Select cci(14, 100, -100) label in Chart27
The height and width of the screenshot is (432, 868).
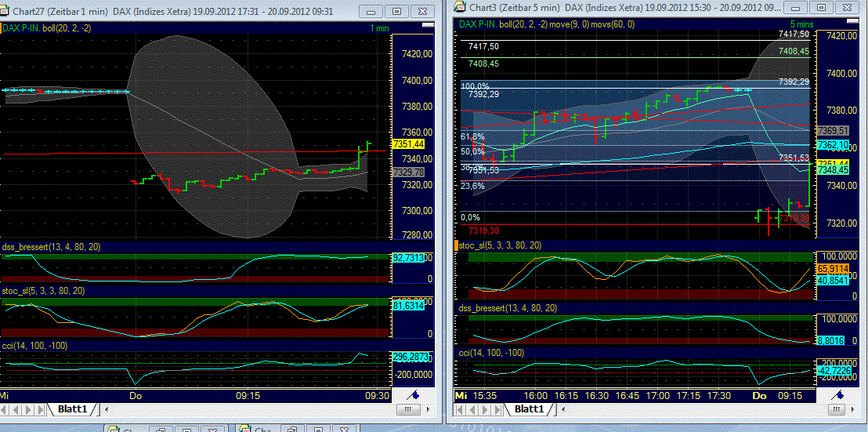pyautogui.click(x=35, y=346)
